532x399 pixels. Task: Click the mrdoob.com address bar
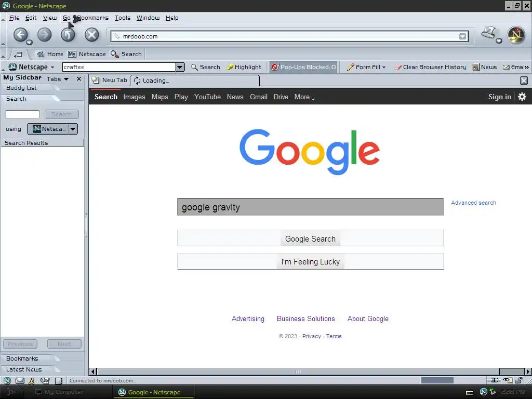click(290, 36)
